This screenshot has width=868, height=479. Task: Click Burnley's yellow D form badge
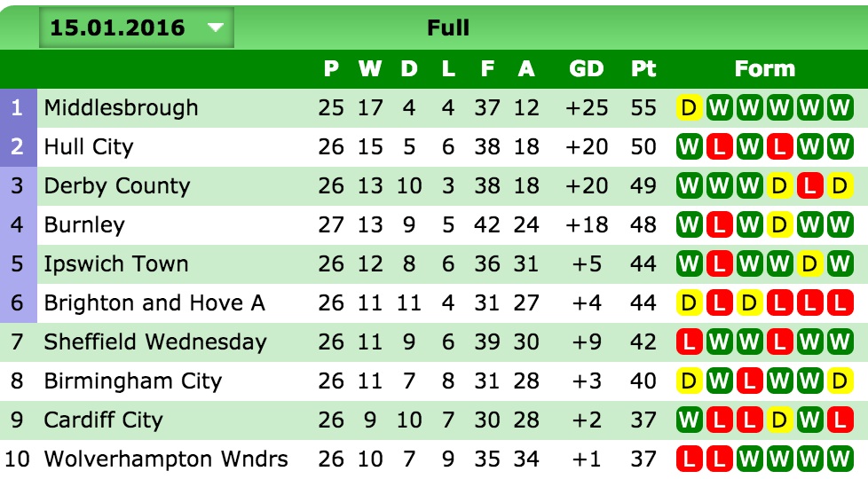779,225
